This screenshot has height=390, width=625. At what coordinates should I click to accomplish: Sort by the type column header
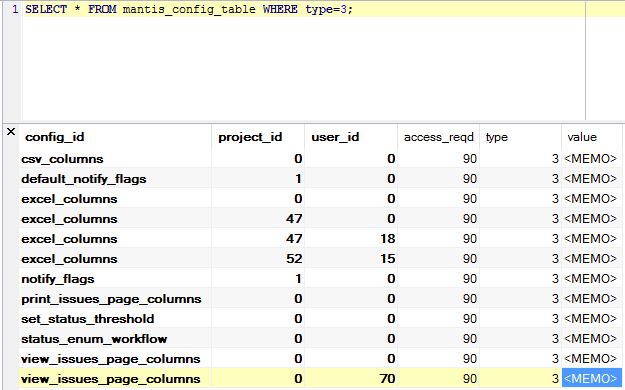click(x=521, y=137)
